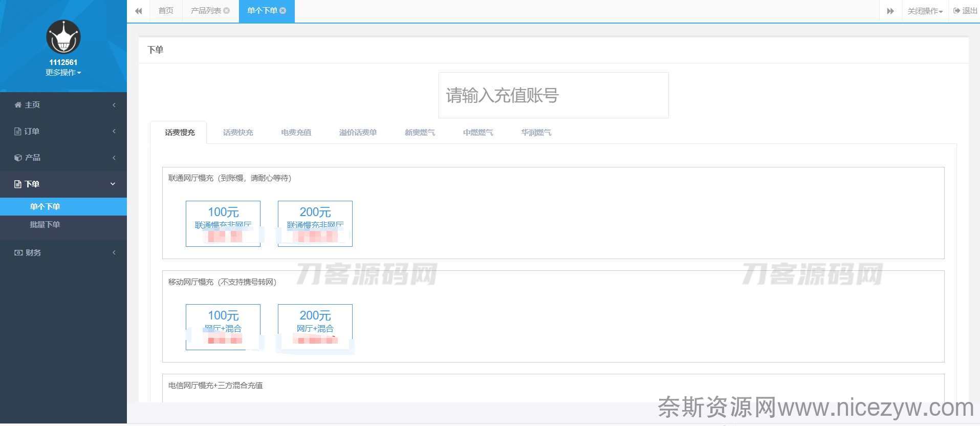Viewport: 980px width, 426px height.
Task: Expand the 财务 menu chevron
Action: tap(114, 253)
